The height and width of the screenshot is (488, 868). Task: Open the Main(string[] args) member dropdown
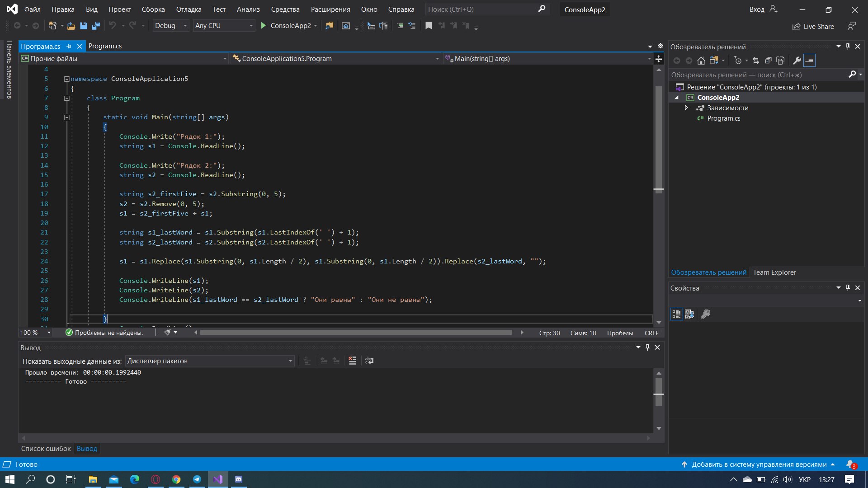[x=547, y=59]
